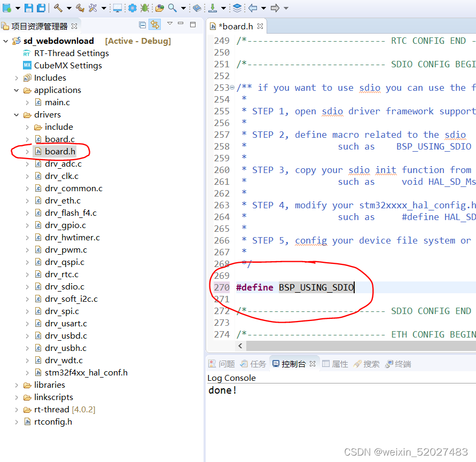Toggle Link with Editor in Project Explorer

click(154, 25)
